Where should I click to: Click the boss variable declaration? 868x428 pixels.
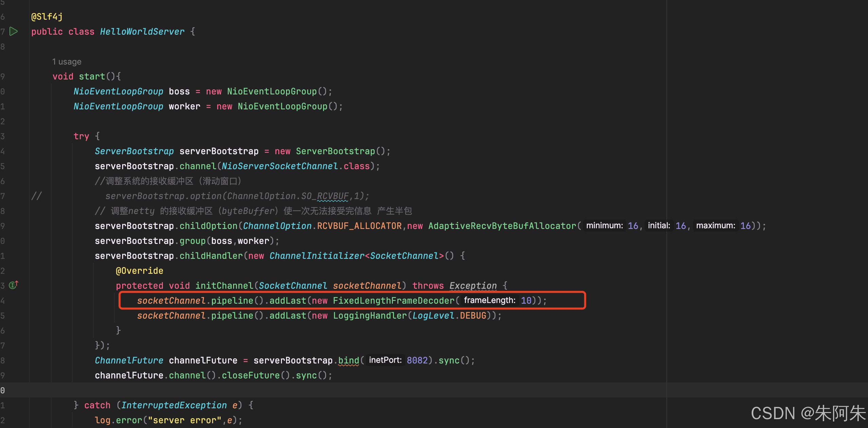point(179,91)
